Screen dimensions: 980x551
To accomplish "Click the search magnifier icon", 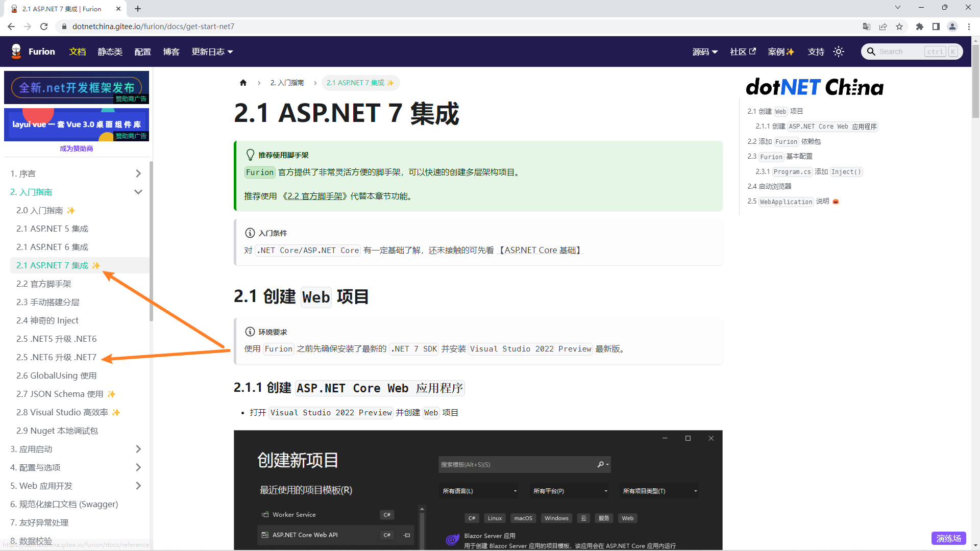I will (871, 52).
